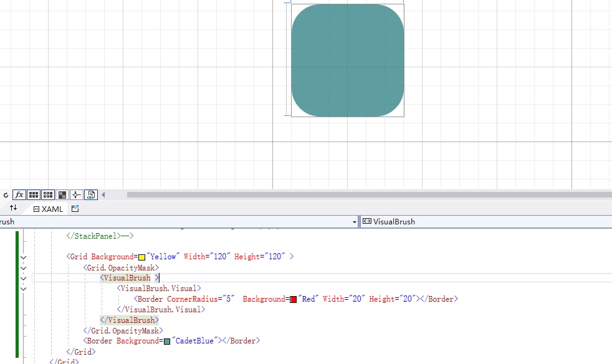Click the Border Height="20" attribute
Image resolution: width=612 pixels, height=364 pixels.
392,299
